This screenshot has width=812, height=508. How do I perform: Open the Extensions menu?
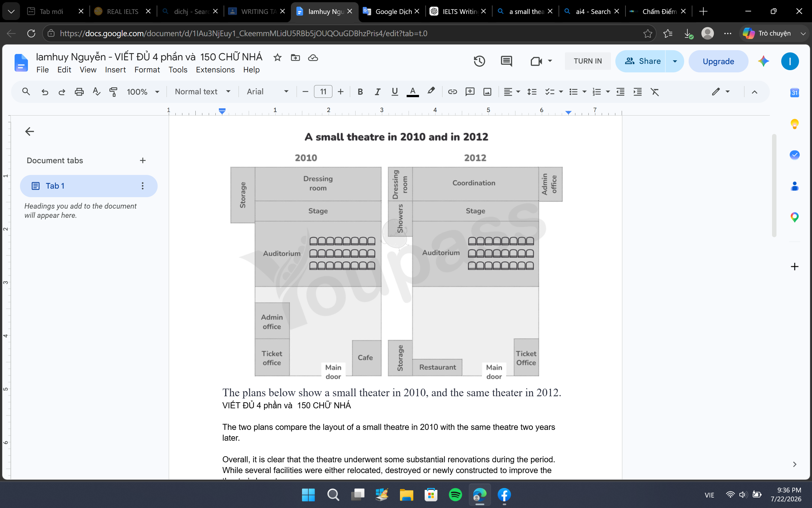click(x=215, y=70)
